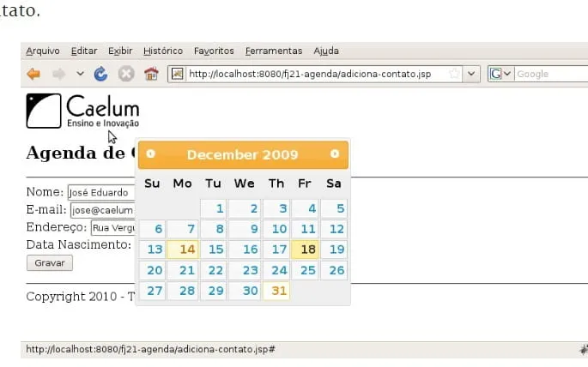Set the date to December 29
This screenshot has width=588, height=367.
pyautogui.click(x=214, y=291)
